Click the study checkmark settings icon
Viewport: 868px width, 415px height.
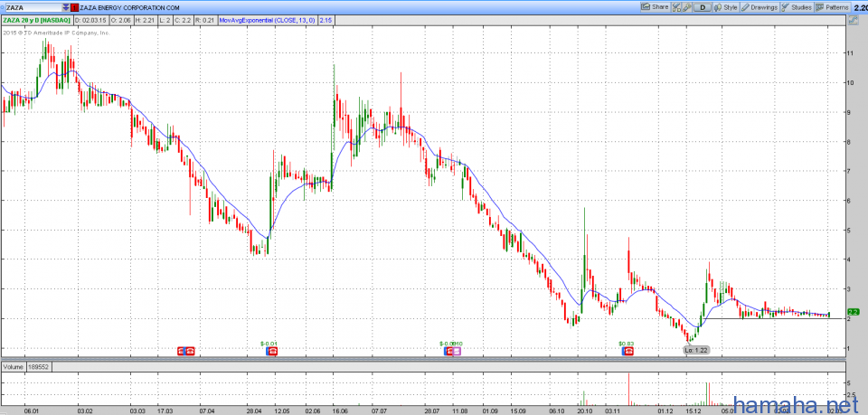click(676, 7)
